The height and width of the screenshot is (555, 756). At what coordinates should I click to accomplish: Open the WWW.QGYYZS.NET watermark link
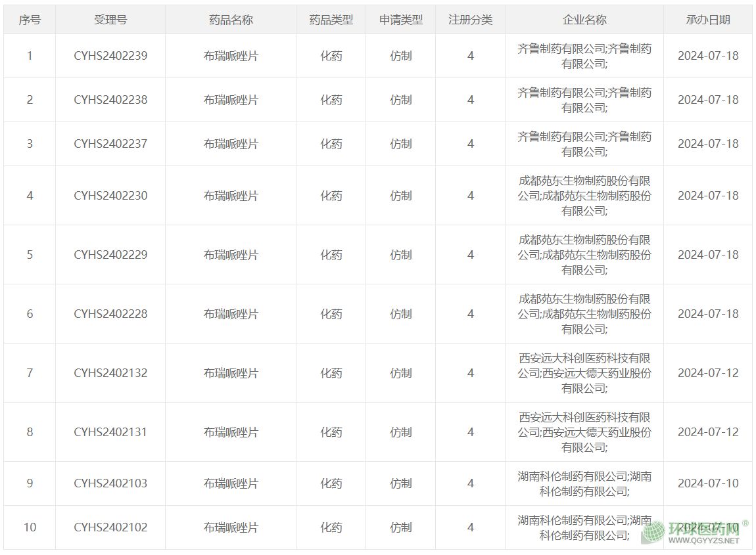(x=703, y=541)
